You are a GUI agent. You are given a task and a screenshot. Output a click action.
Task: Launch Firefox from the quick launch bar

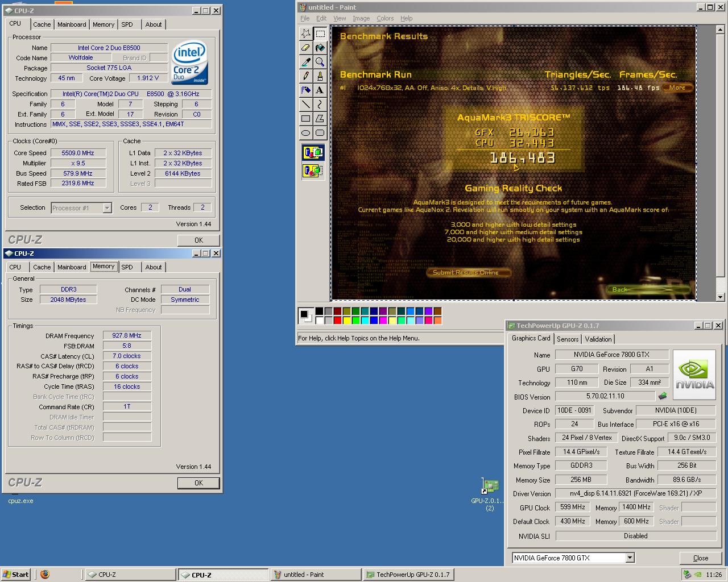pyautogui.click(x=45, y=574)
